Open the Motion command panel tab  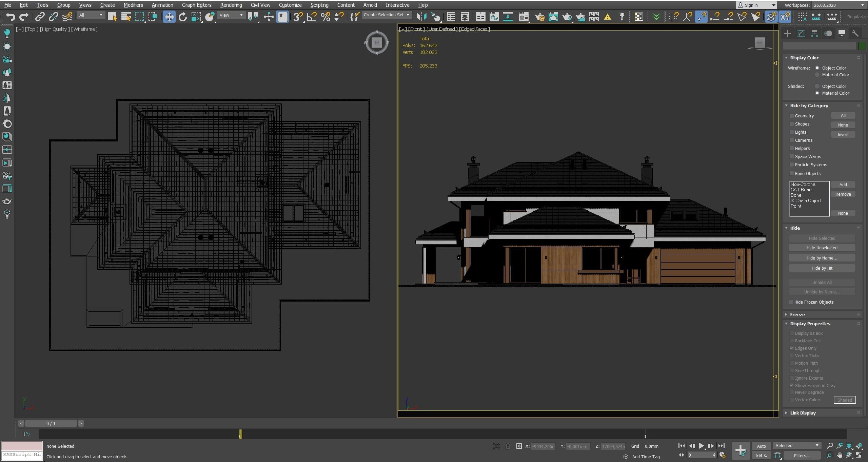pyautogui.click(x=828, y=33)
